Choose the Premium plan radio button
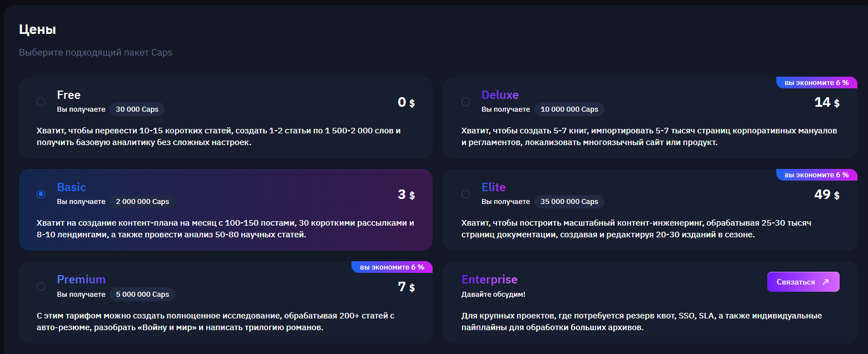 [x=41, y=286]
